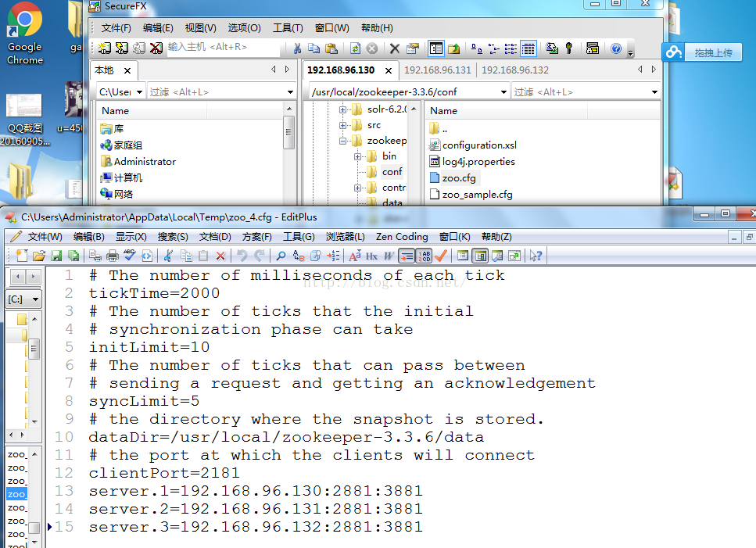The image size is (756, 548).
Task: Click the scissors cut icon in EditPlus
Action: (x=168, y=256)
